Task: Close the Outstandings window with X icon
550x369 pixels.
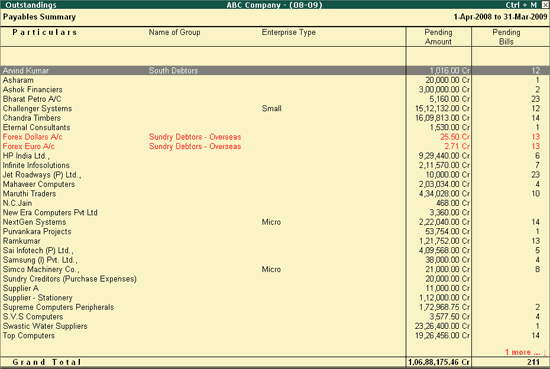Action: 545,5
